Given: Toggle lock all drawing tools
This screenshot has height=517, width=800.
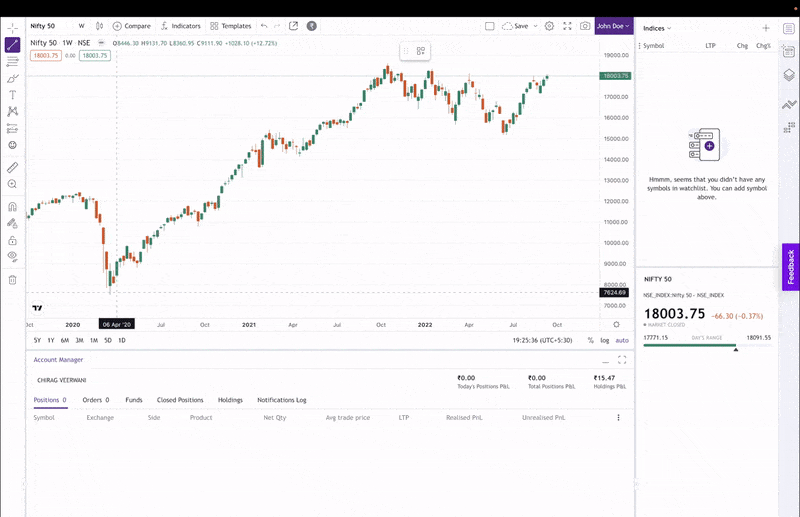Looking at the screenshot, I should [x=12, y=240].
